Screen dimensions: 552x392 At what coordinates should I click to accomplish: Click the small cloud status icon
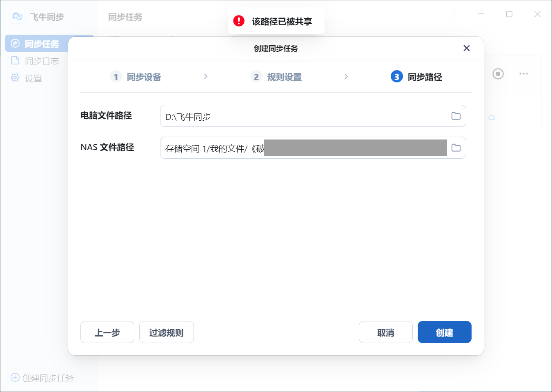[492, 117]
